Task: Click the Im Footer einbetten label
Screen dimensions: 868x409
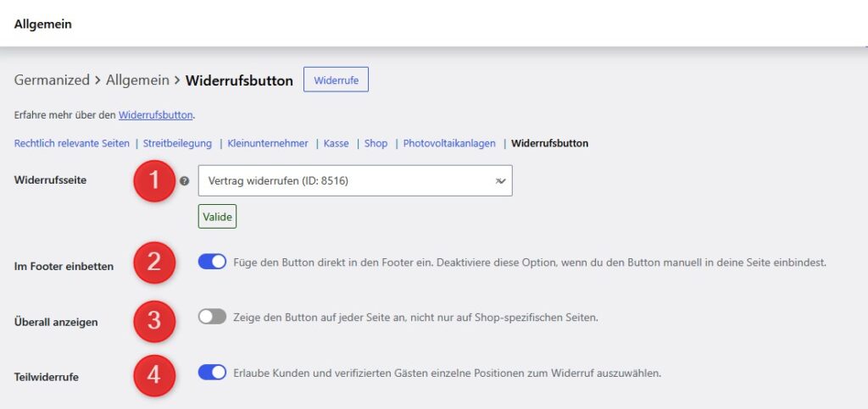Action: pos(64,266)
